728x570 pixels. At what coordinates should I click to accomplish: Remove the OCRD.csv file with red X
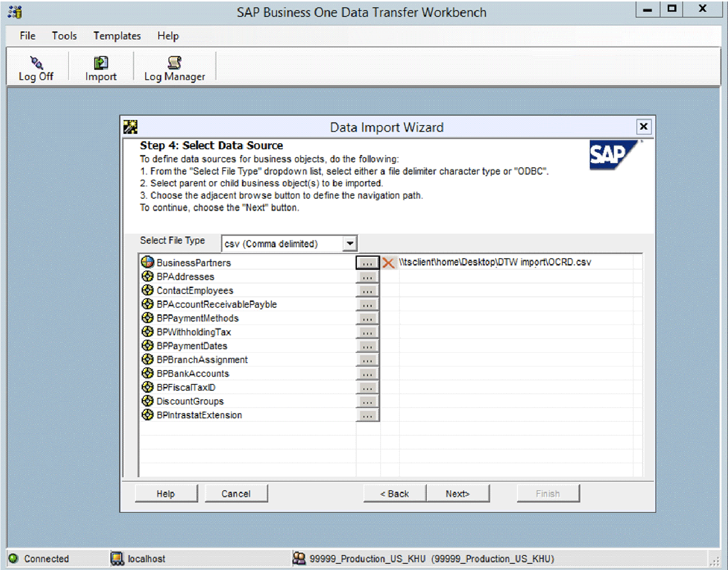[x=388, y=263]
